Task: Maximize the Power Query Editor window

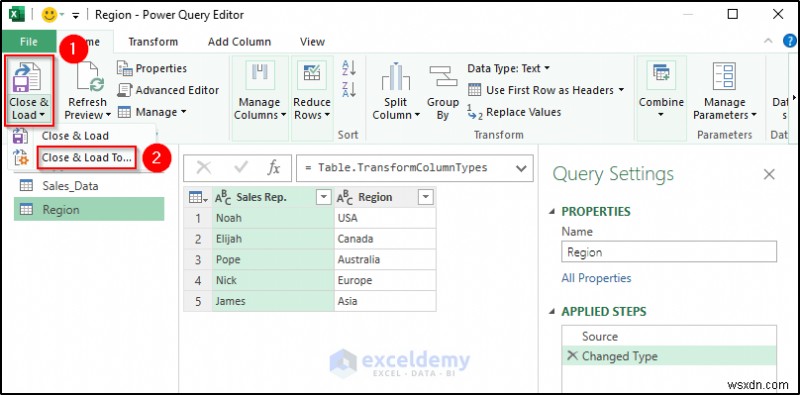Action: [733, 14]
